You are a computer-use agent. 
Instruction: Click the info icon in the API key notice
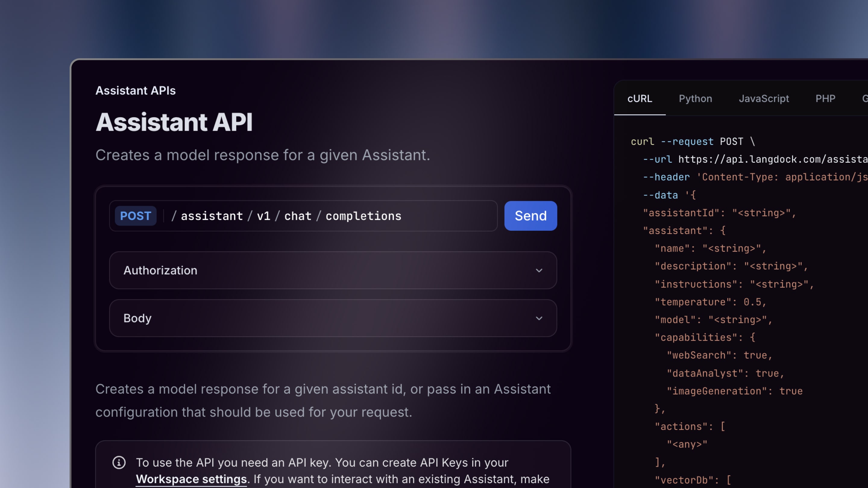pyautogui.click(x=119, y=462)
